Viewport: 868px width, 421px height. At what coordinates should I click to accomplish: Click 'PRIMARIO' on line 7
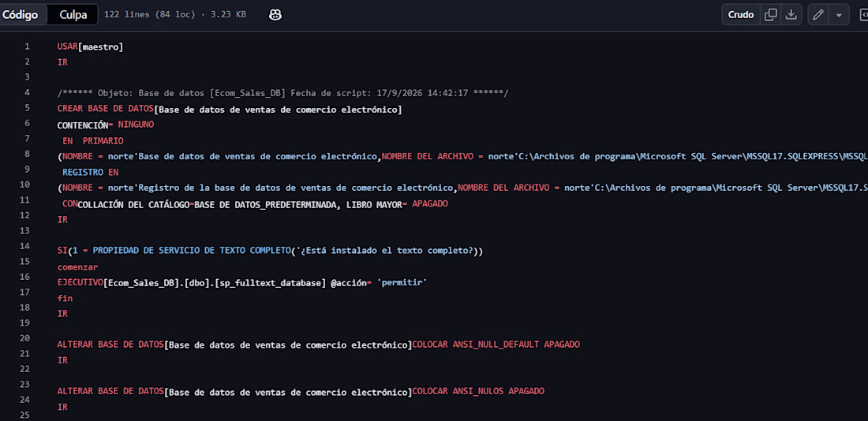tap(103, 140)
